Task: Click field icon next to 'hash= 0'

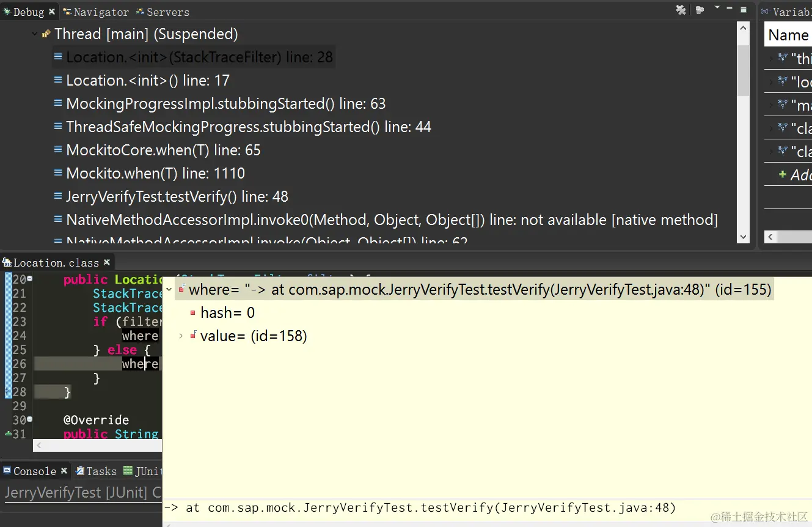Action: coord(193,312)
